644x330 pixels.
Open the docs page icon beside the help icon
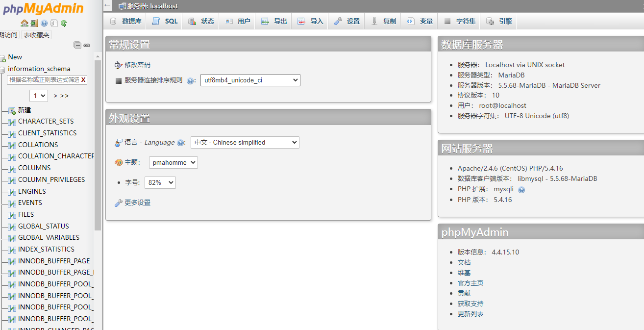point(53,23)
